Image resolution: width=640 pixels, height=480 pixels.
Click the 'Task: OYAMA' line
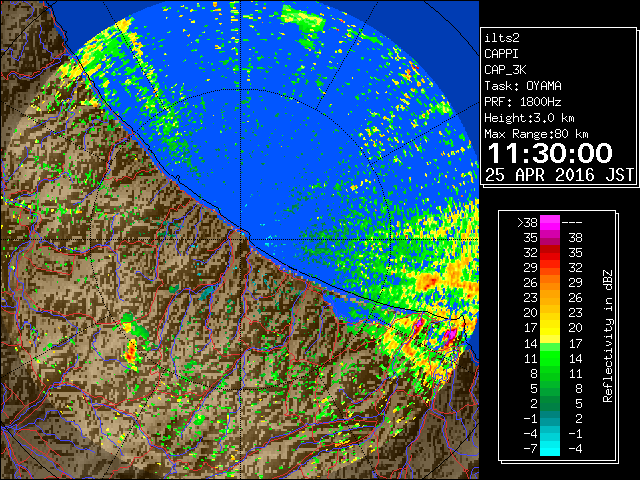point(523,86)
